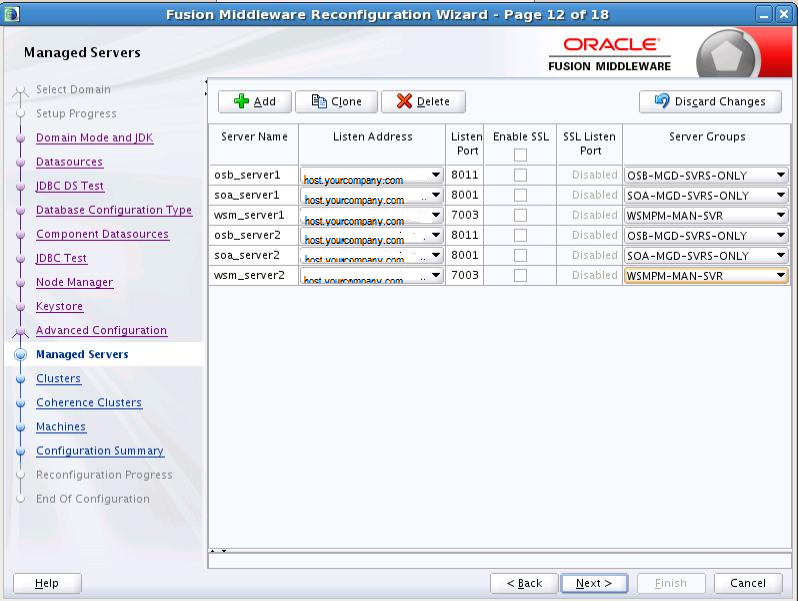
Task: Enable SSL for soa_server2
Action: coord(520,255)
